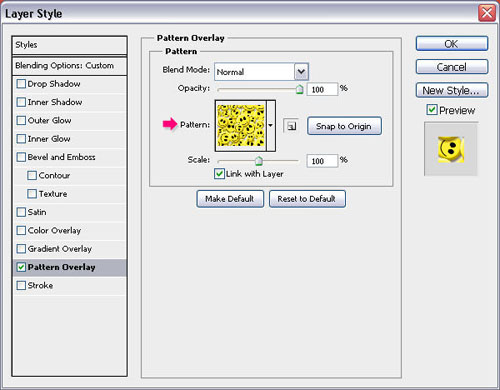
Task: Select the Texture row label
Action: (x=53, y=194)
